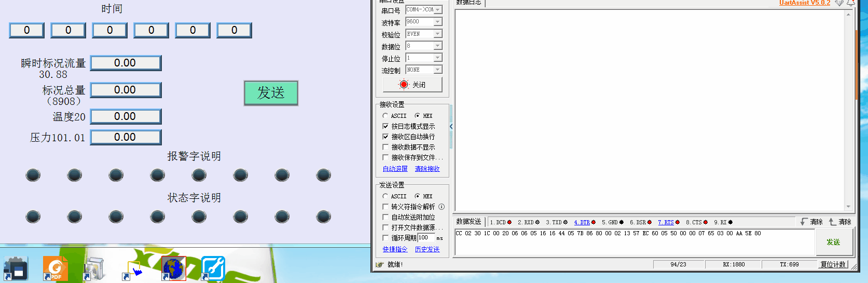Select ASCII radio button in 接收设置
The image size is (868, 283).
pos(385,116)
